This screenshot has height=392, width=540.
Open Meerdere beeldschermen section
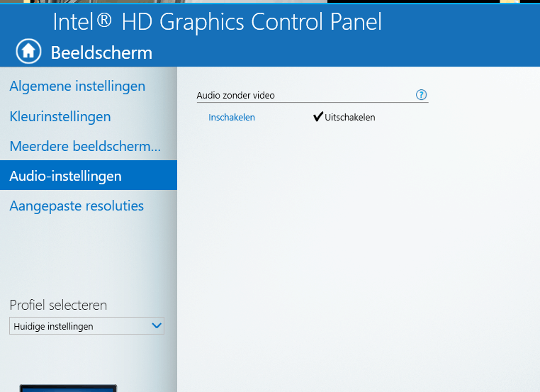(86, 147)
